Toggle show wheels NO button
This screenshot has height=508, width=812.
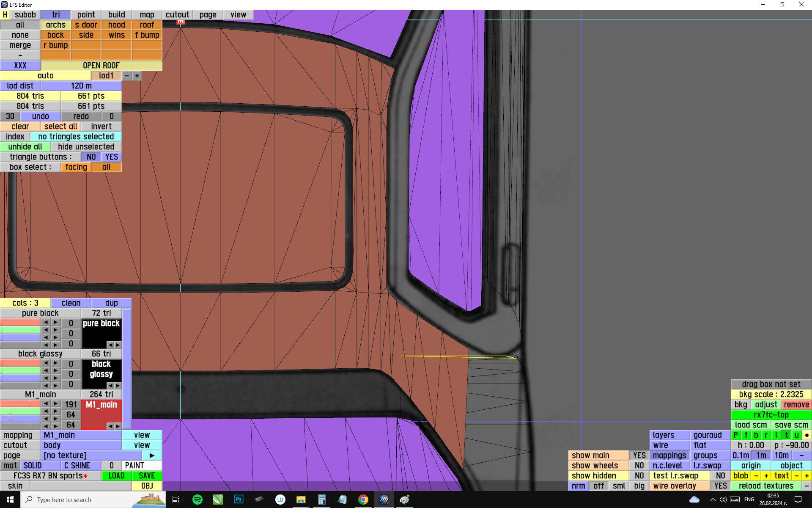(x=639, y=466)
